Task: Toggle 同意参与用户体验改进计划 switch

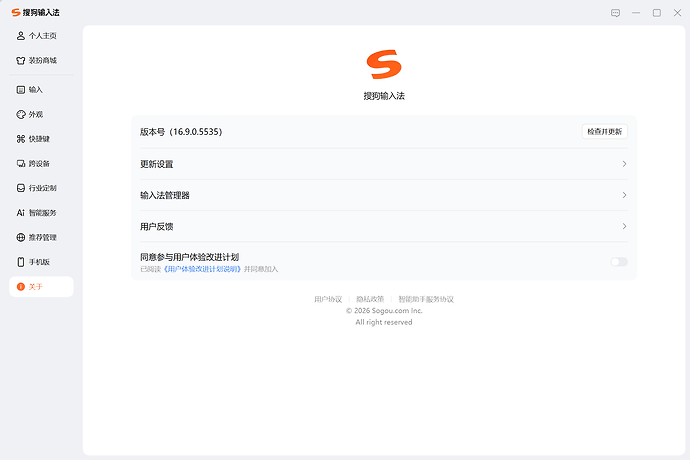Action: tap(619, 262)
